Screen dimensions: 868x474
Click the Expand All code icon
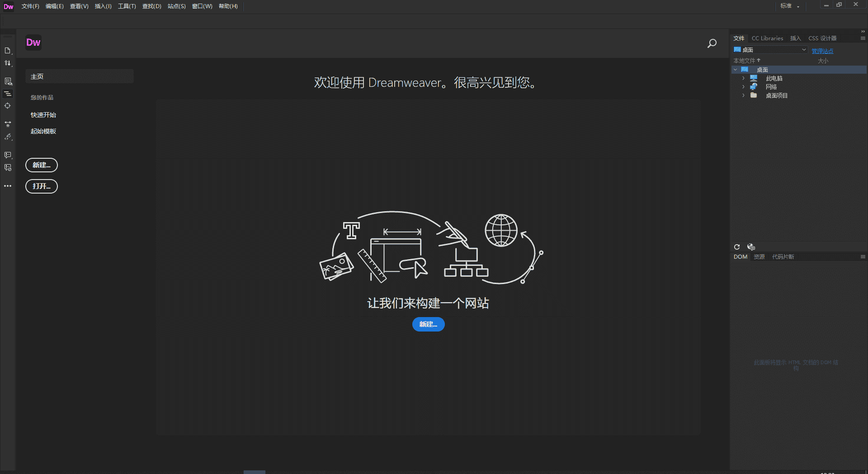pyautogui.click(x=8, y=124)
